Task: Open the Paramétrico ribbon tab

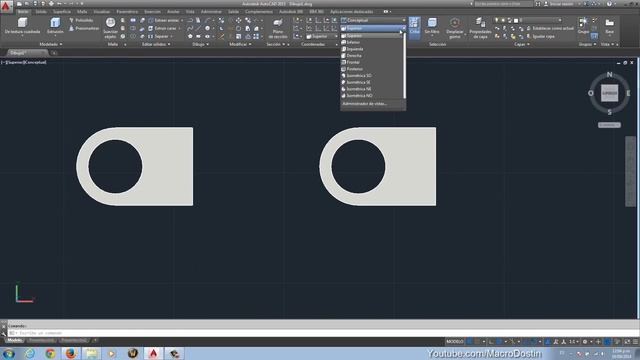Action: (127, 11)
